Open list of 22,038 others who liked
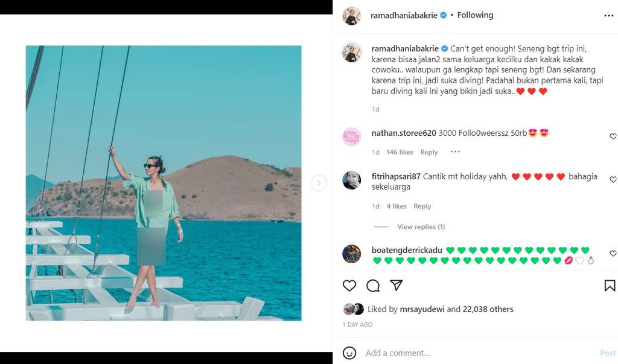Viewport: 618px width, 364px height. click(x=488, y=309)
